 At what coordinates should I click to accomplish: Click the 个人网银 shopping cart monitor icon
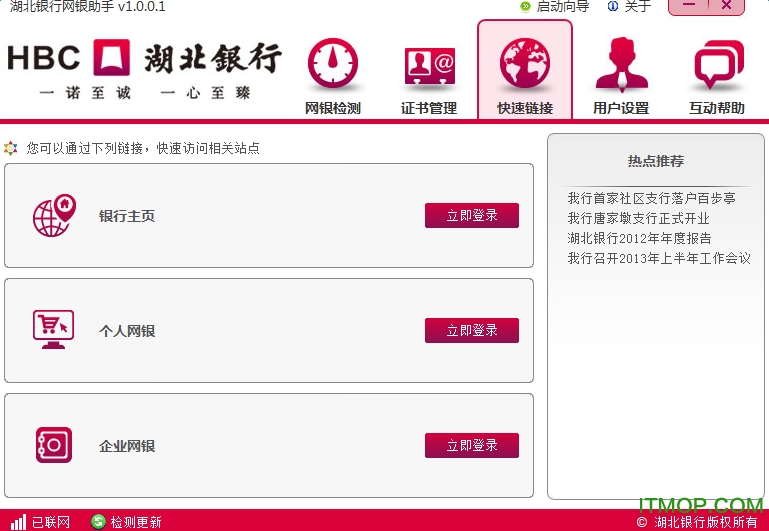click(x=54, y=330)
